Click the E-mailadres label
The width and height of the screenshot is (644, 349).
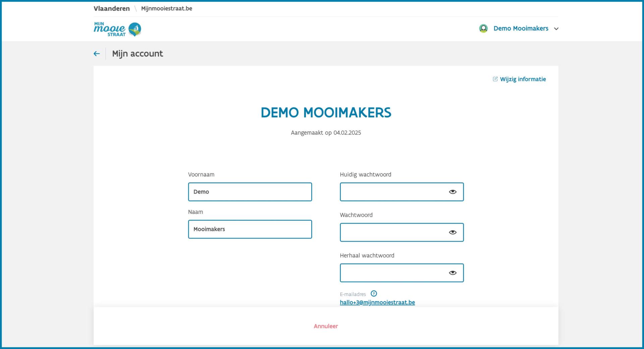[x=353, y=294]
